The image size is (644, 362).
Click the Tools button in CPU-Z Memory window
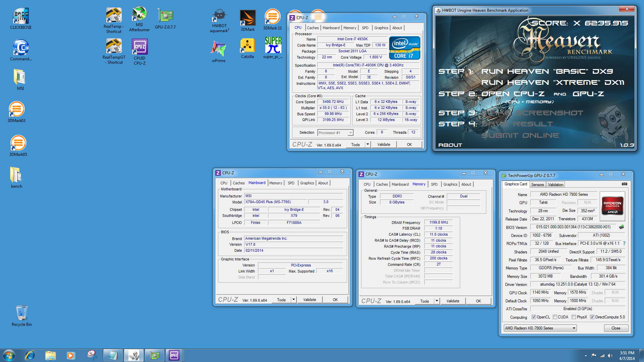pyautogui.click(x=424, y=301)
